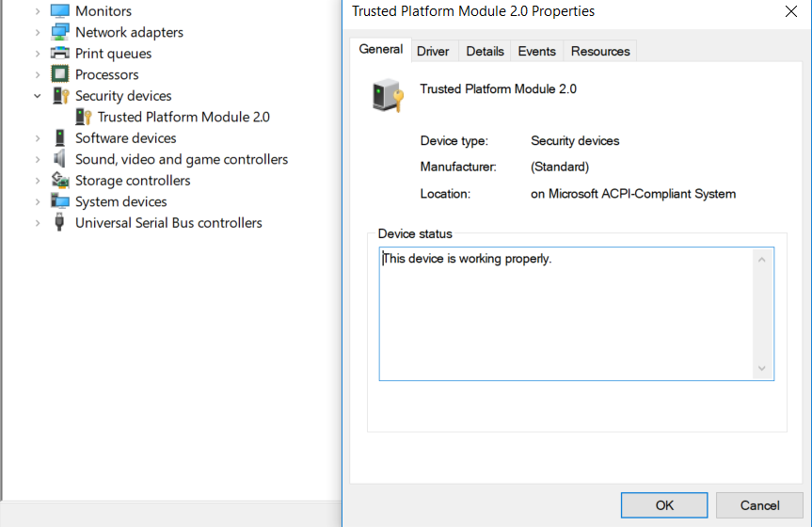Select the Monitors label in tree
812x527 pixels.
103,11
